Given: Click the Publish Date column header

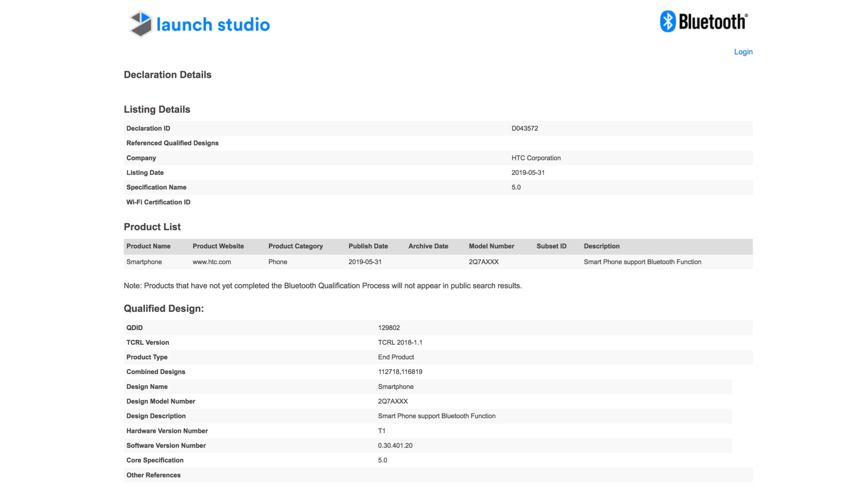Looking at the screenshot, I should (368, 246).
